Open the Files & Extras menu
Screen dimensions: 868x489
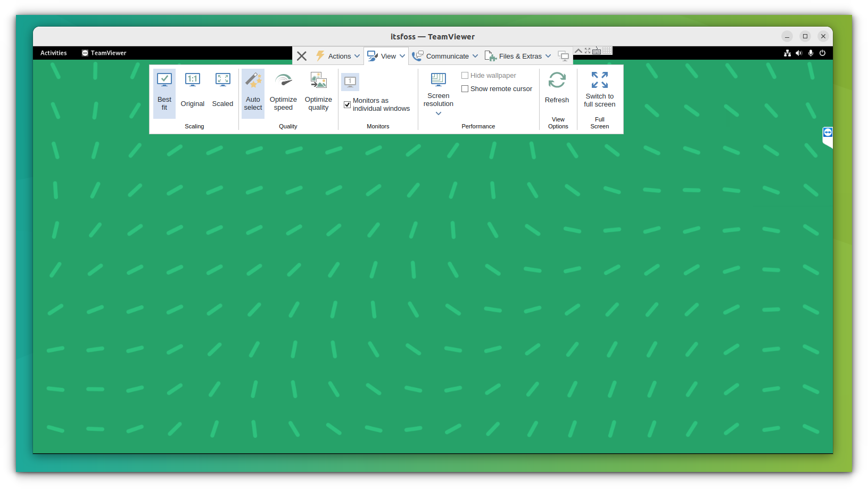click(517, 56)
